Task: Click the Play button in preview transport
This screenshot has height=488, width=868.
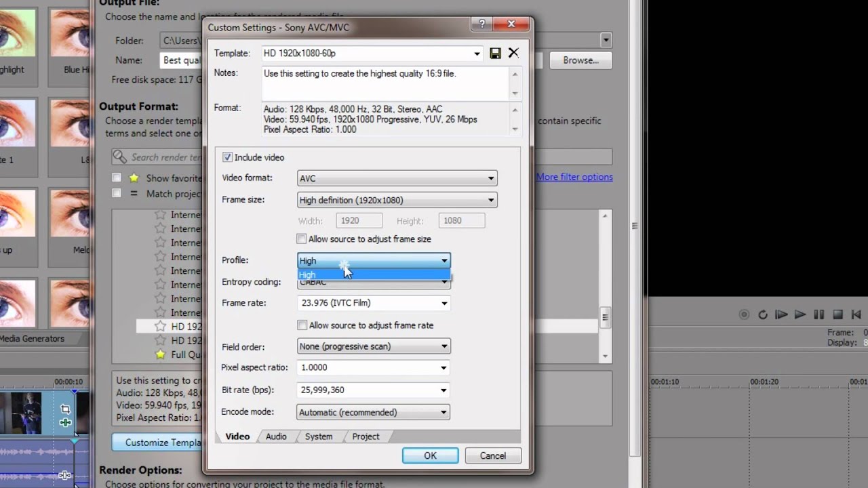Action: pos(800,314)
